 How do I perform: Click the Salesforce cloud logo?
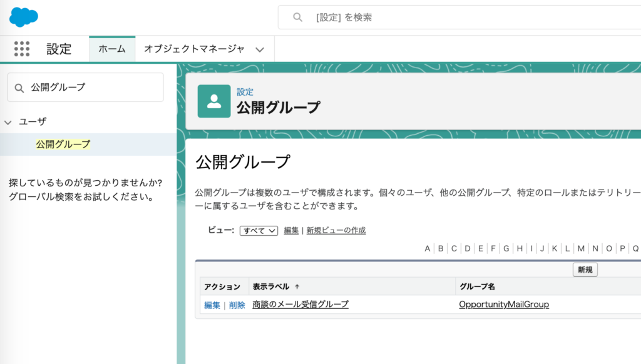pos(24,17)
